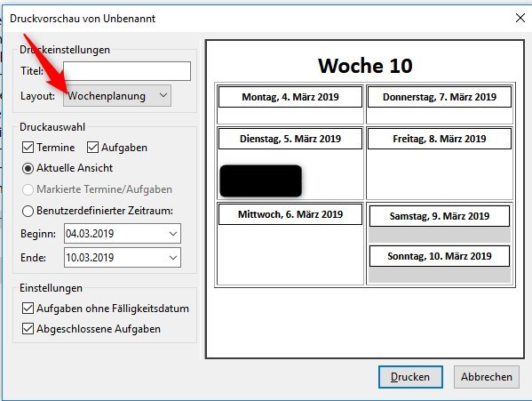Click the Sonntag, 10. März 2019 header
Viewport: 532px width, 401px height.
[x=440, y=256]
